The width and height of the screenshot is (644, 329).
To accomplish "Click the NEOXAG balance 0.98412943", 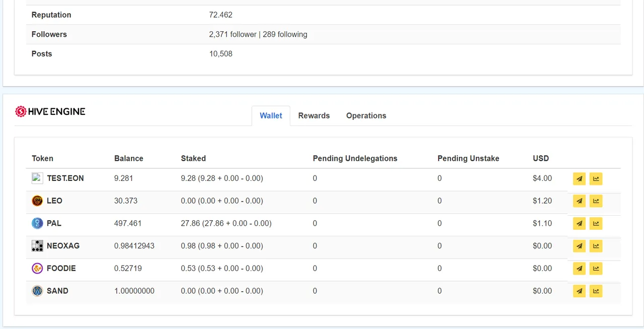I will coord(134,246).
